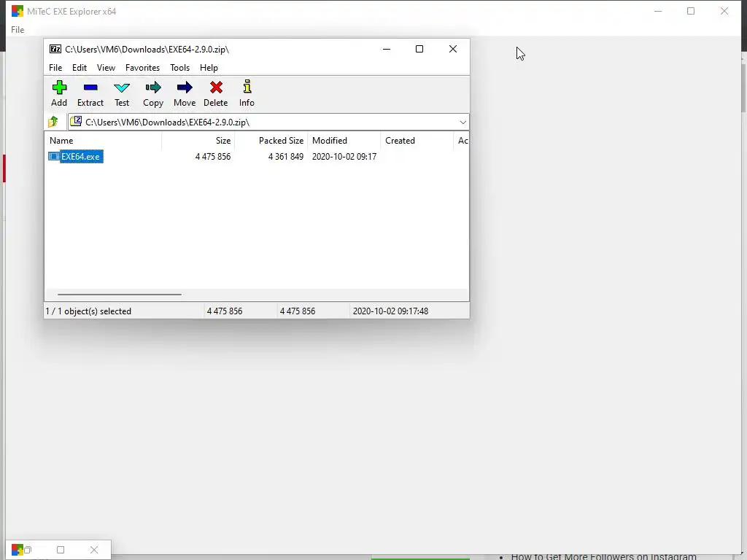Click the size value 4 475 856 in file row
Screen dimensions: 747x560
[x=213, y=156]
